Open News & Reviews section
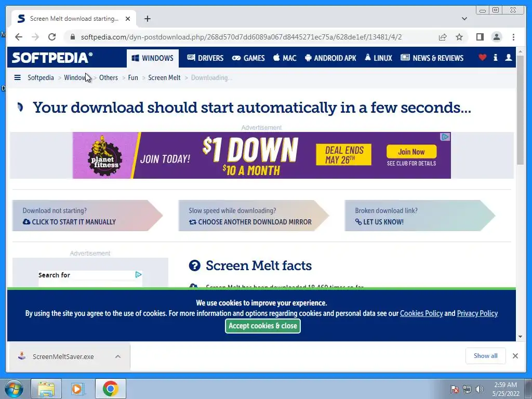 click(x=432, y=58)
